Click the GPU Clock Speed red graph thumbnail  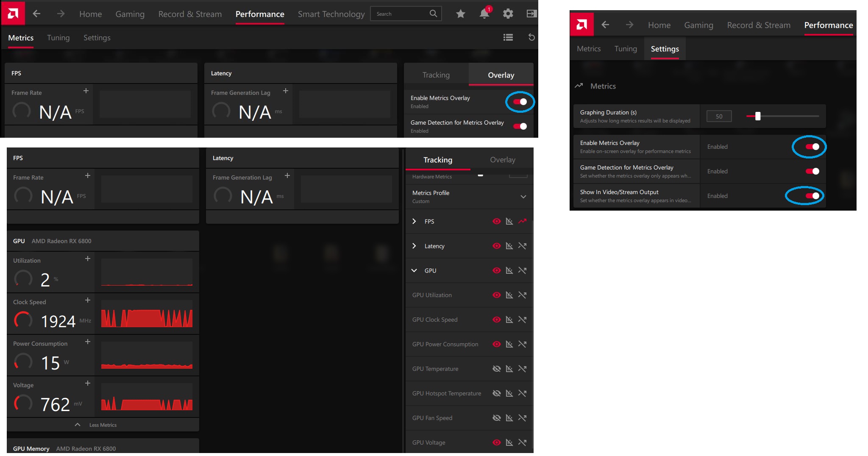147,314
